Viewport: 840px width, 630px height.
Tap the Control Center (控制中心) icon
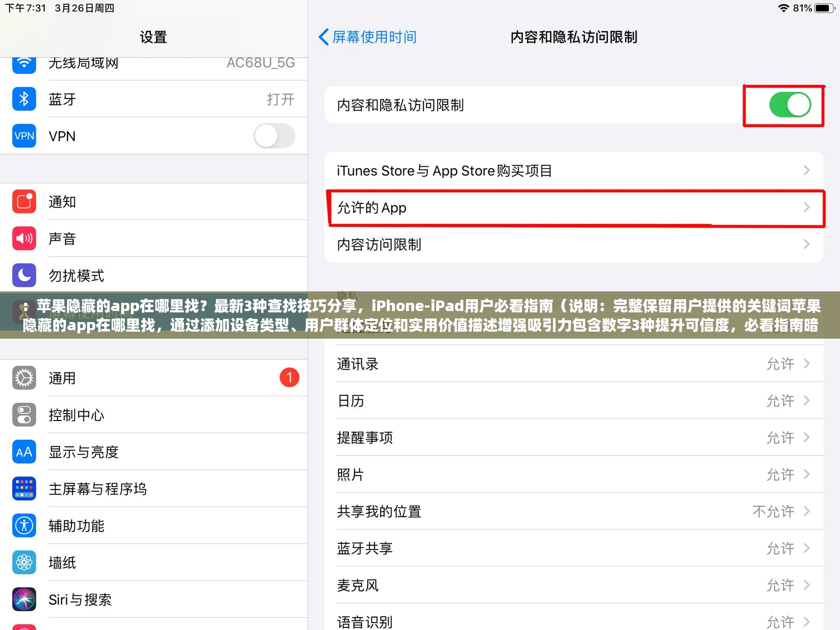coord(24,415)
